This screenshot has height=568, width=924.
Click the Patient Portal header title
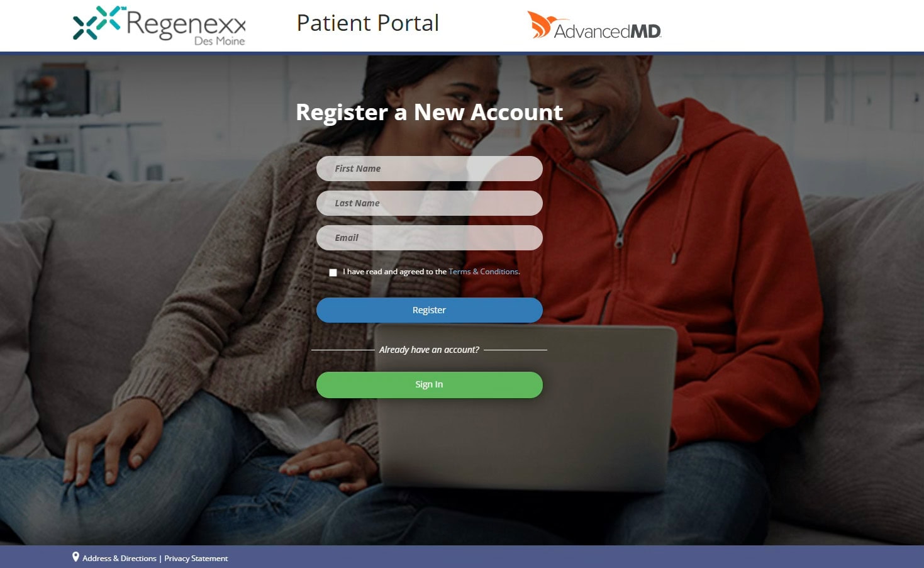(368, 23)
